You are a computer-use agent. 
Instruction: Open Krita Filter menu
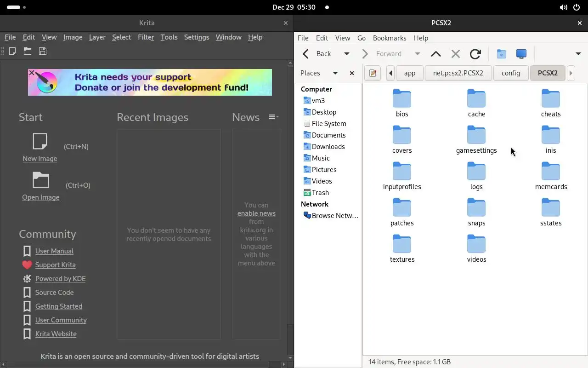pyautogui.click(x=146, y=37)
